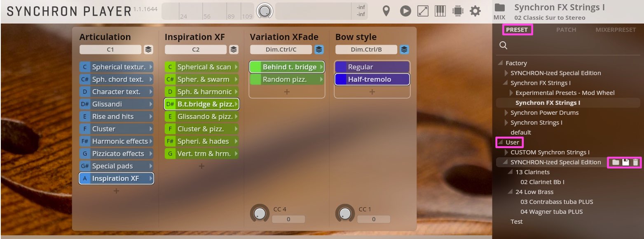This screenshot has width=644, height=239.
Task: Collapse the Factory preset folder
Action: pyautogui.click(x=500, y=63)
